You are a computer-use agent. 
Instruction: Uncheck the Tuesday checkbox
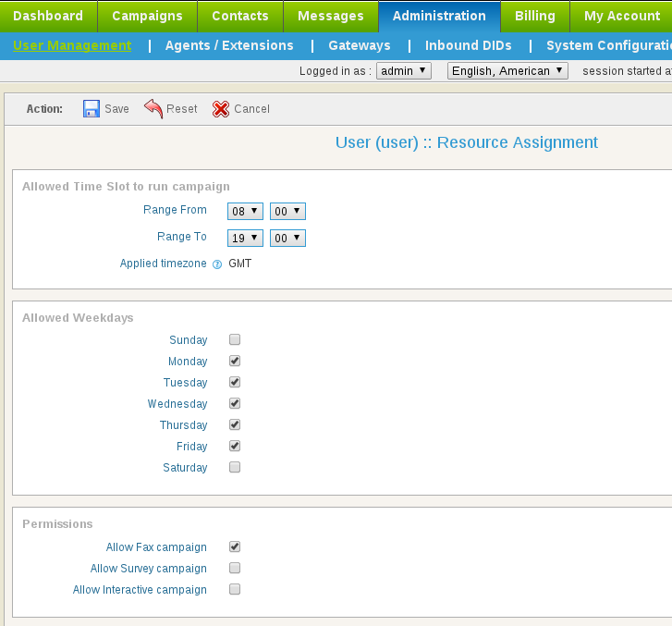click(235, 382)
